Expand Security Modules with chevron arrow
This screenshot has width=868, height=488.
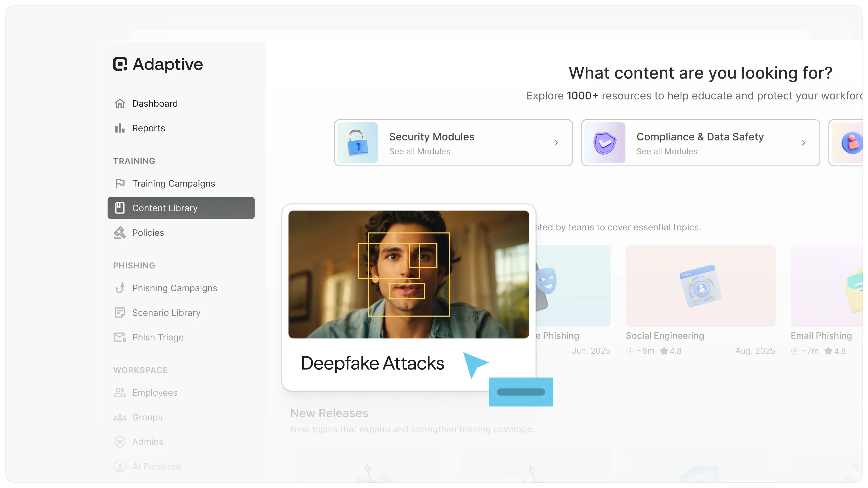tap(556, 143)
